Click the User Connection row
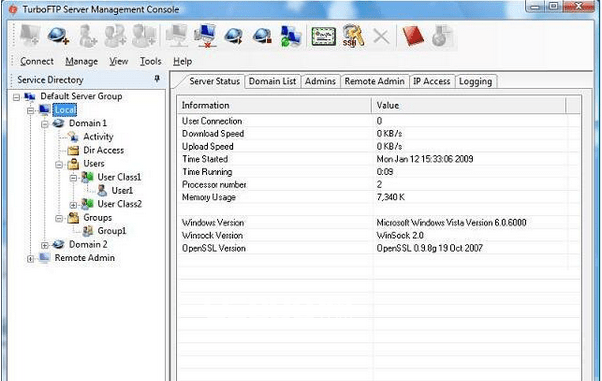Screen dimensions: 602x381 (x=379, y=121)
